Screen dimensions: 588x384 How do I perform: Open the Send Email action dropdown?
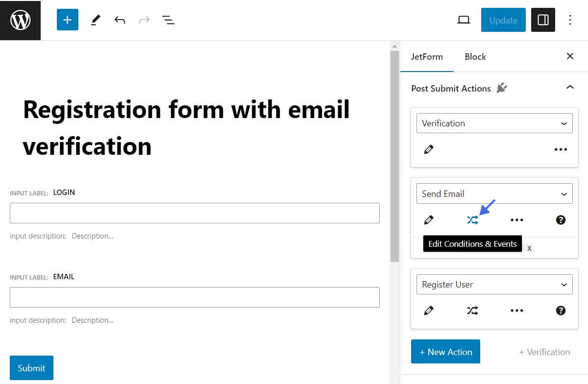click(x=494, y=193)
